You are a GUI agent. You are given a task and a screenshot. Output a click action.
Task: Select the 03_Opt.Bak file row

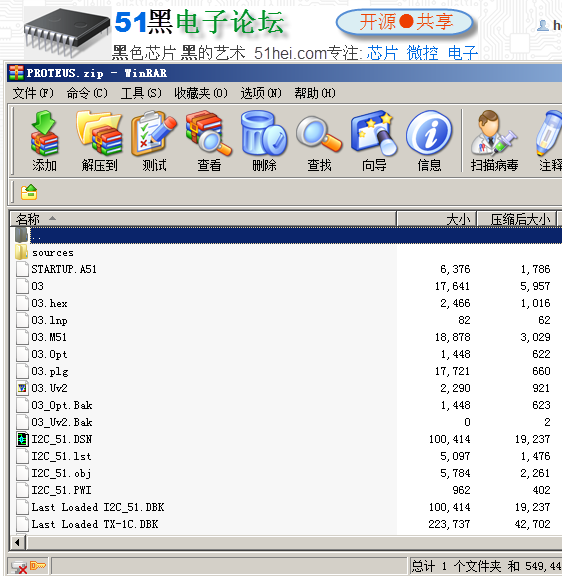pyautogui.click(x=285, y=405)
